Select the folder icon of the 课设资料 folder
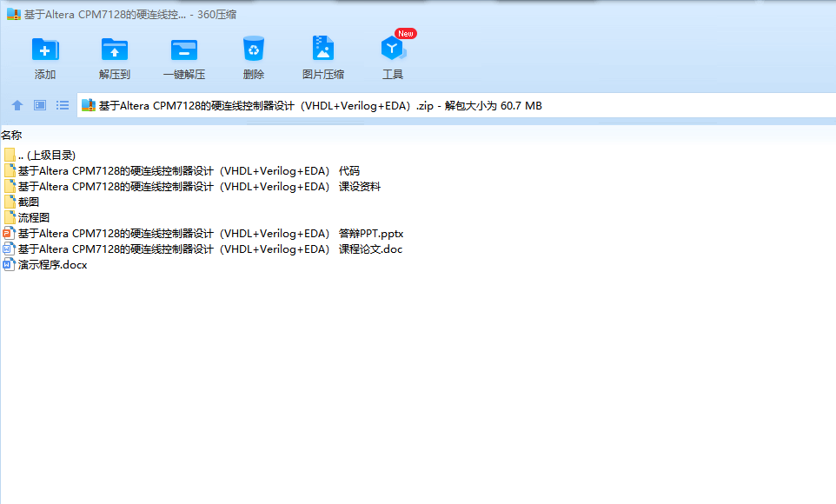 pos(10,186)
